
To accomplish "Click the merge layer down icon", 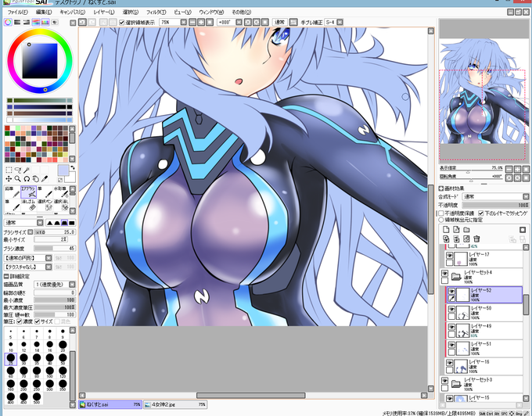I will pos(456,239).
